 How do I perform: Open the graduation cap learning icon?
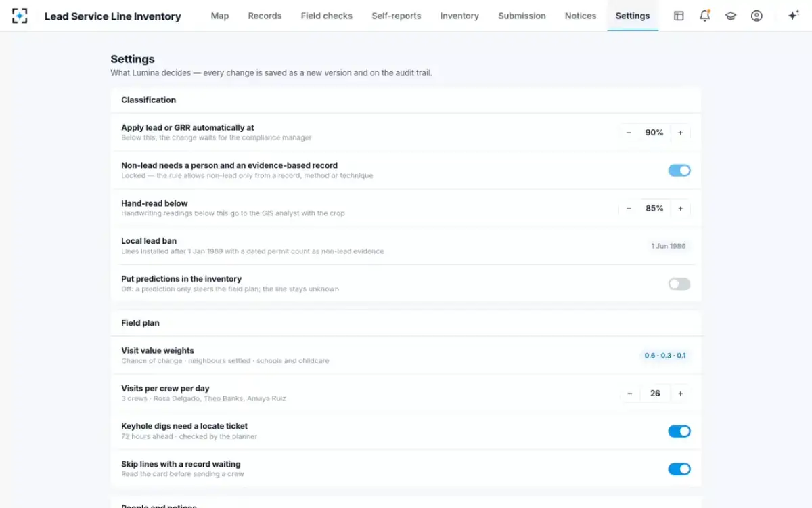[x=731, y=16]
